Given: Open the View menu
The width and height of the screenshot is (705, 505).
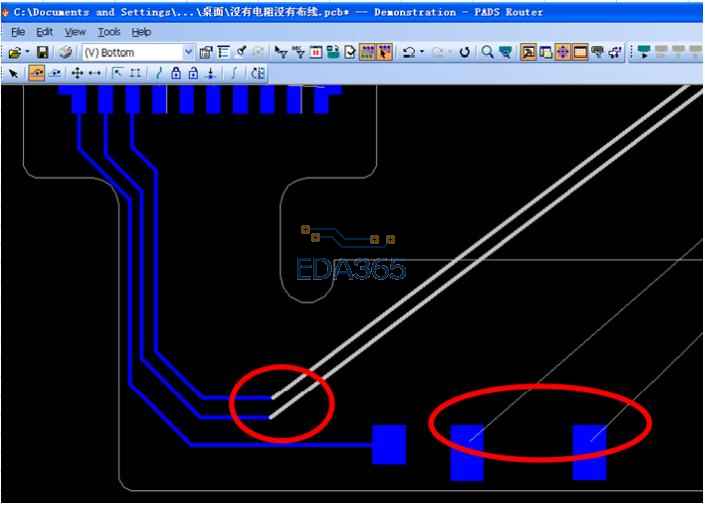Looking at the screenshot, I should coord(75,32).
